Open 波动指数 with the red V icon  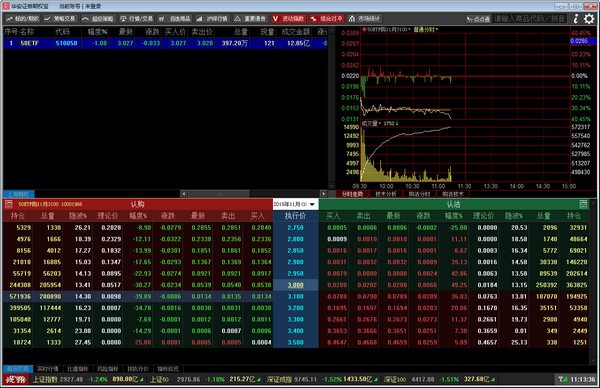pyautogui.click(x=288, y=18)
